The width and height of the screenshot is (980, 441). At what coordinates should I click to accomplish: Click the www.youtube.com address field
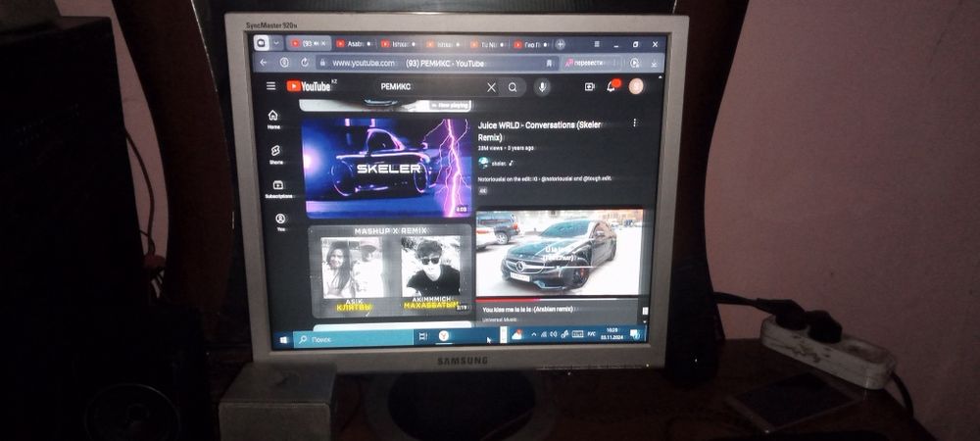coord(364,63)
